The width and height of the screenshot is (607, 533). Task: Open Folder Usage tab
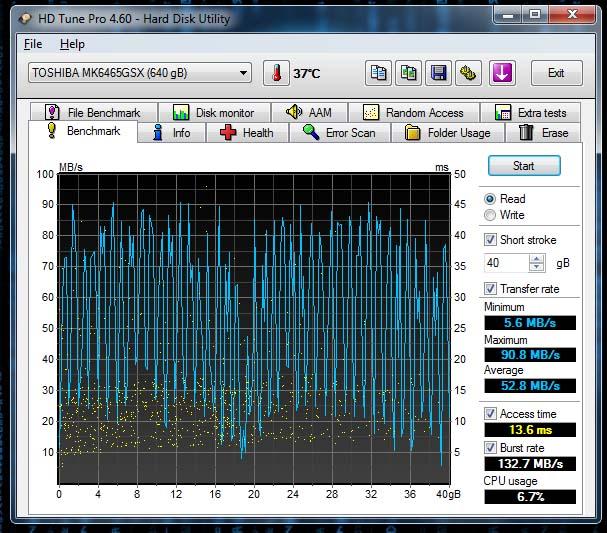click(x=448, y=133)
